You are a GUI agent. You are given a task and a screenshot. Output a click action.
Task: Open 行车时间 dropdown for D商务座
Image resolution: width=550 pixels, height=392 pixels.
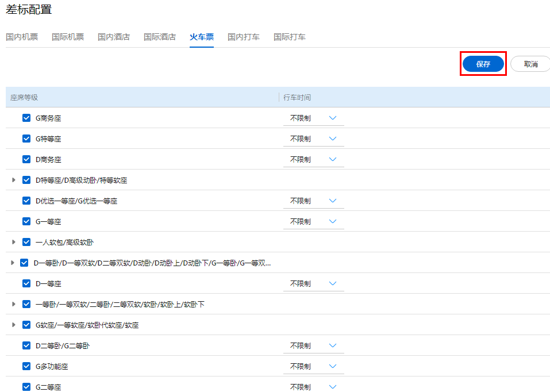313,159
